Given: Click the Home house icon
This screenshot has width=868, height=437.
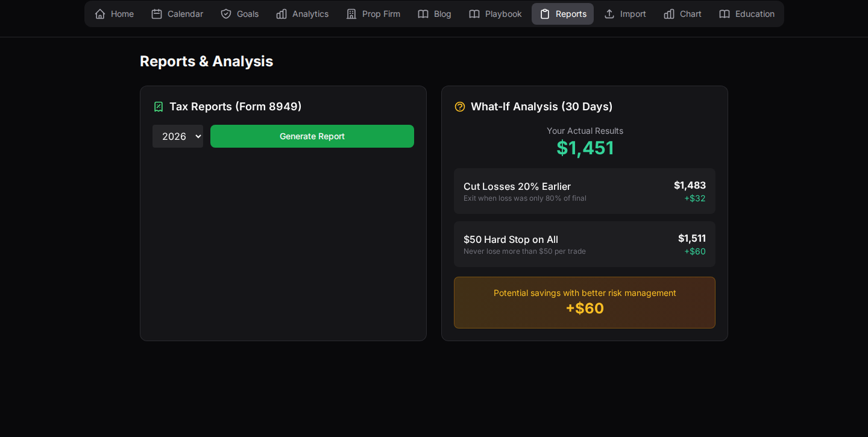Looking at the screenshot, I should tap(100, 14).
